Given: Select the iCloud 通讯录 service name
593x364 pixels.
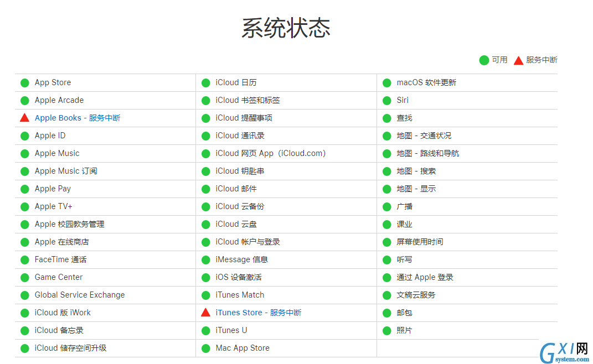Looking at the screenshot, I should [x=240, y=136].
